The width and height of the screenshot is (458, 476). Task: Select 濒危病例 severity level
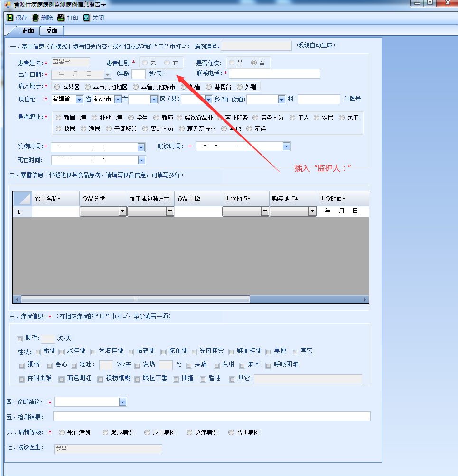point(105,432)
